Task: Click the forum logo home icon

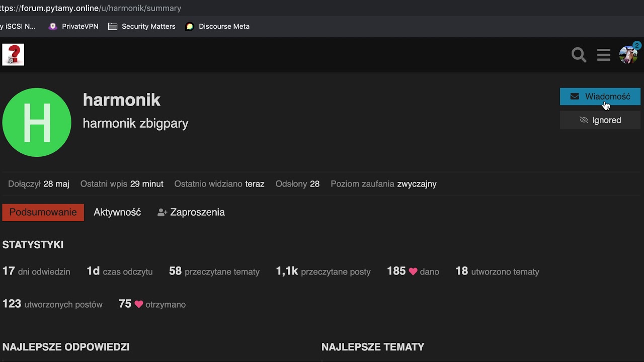Action: pos(13,54)
